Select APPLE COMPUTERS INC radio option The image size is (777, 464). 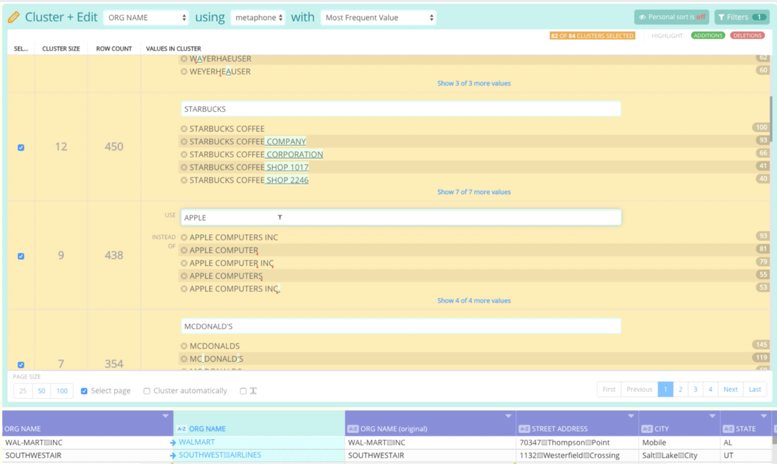[x=184, y=237]
